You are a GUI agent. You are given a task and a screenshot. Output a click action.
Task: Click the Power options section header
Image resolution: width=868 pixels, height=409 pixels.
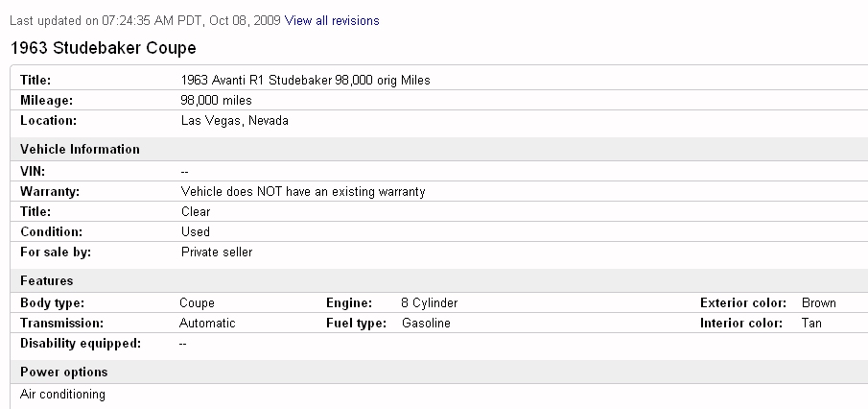(63, 373)
